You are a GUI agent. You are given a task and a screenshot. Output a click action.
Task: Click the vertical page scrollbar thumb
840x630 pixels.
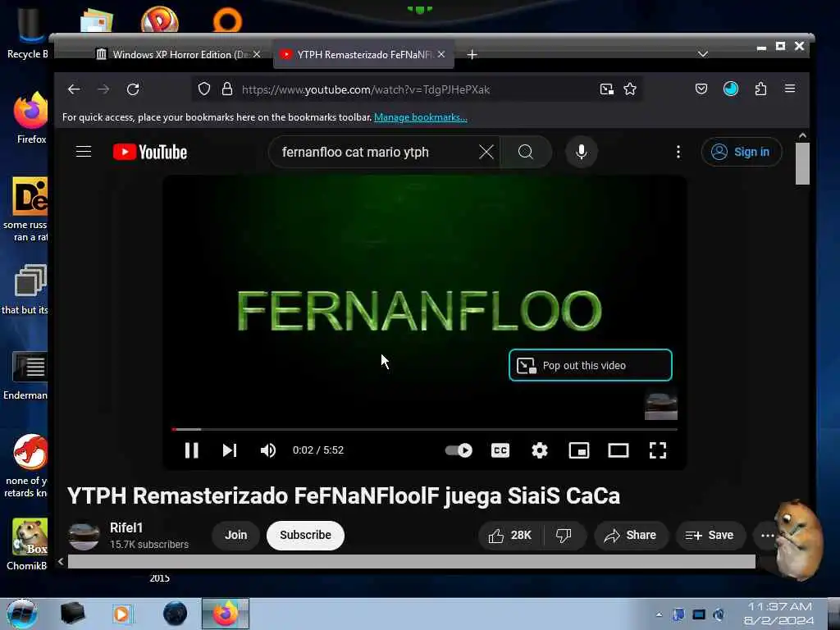coord(802,164)
